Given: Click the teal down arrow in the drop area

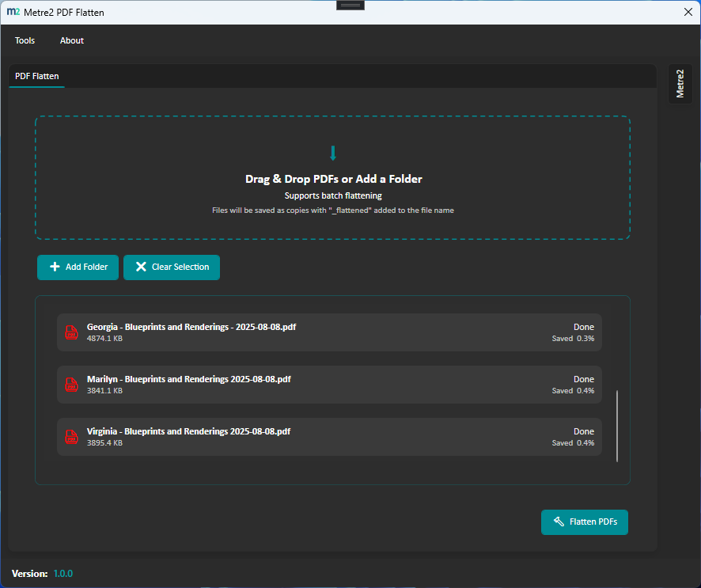Looking at the screenshot, I should [x=333, y=153].
